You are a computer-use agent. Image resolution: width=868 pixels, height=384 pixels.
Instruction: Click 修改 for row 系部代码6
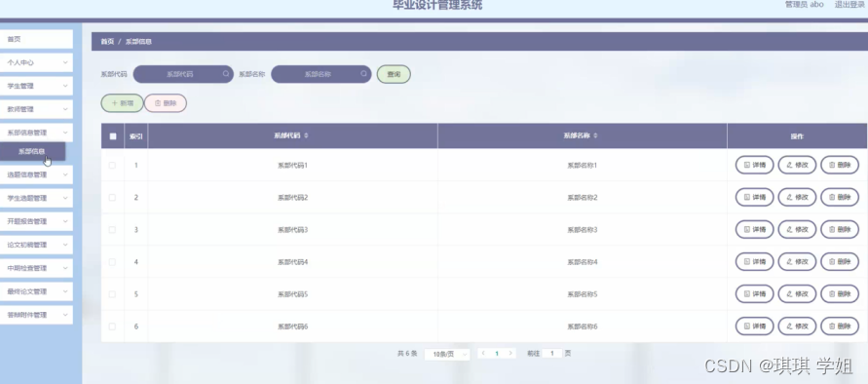click(x=797, y=326)
